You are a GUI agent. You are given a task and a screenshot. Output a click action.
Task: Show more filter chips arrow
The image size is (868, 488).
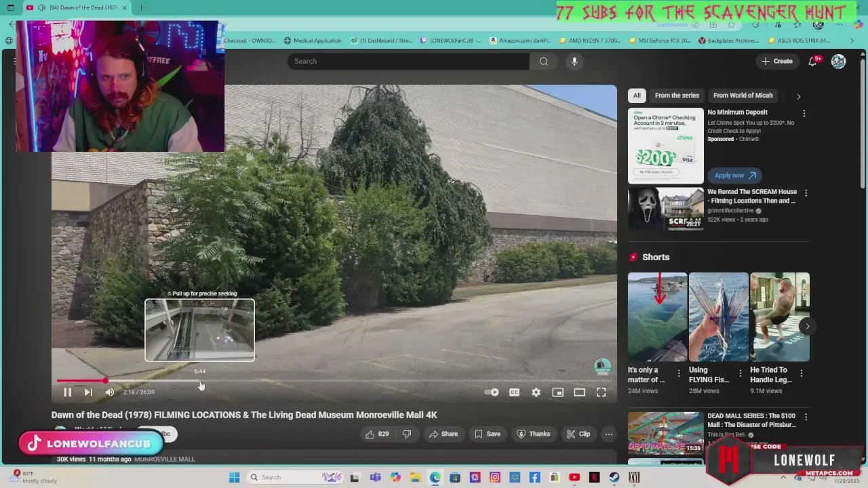point(798,96)
